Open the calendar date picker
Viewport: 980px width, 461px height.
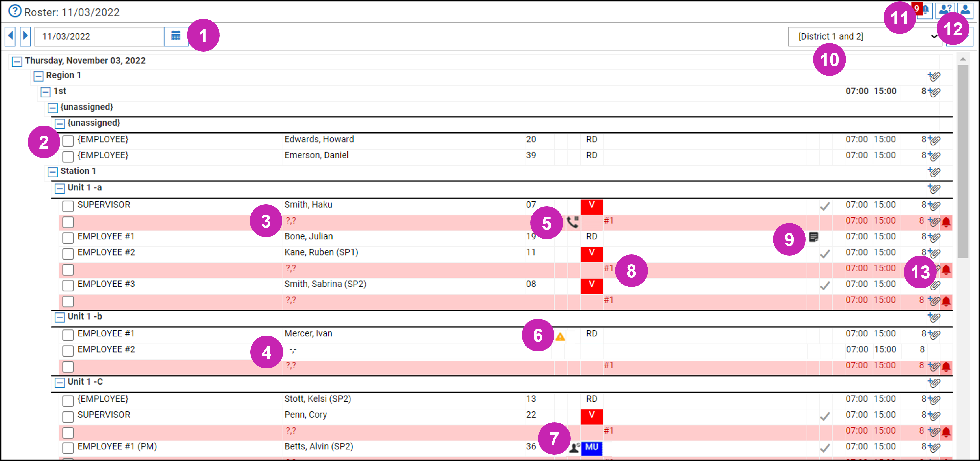click(176, 36)
